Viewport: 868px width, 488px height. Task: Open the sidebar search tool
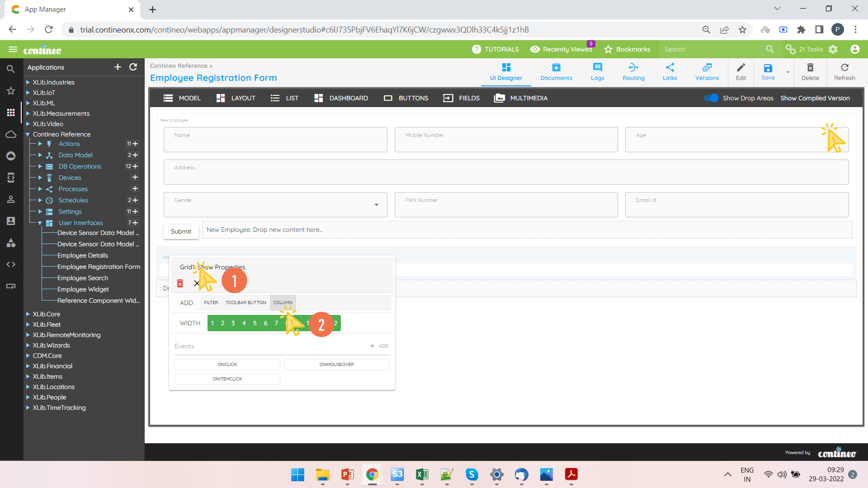pos(11,69)
